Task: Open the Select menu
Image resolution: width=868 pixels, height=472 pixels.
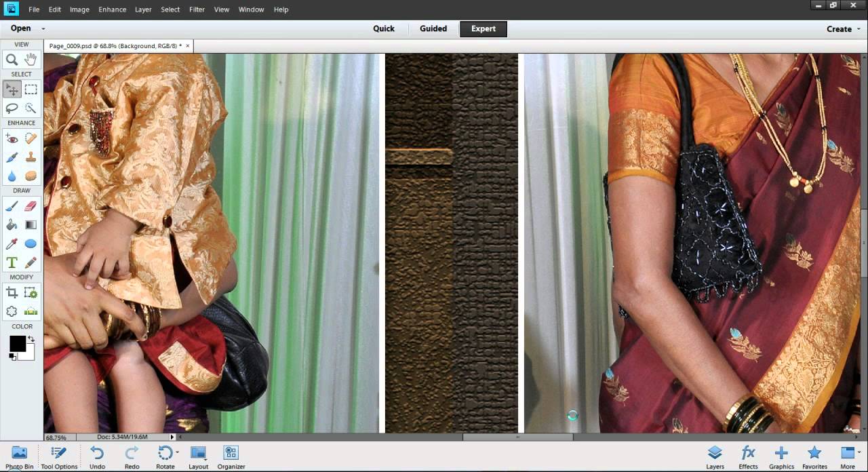Action: (x=170, y=9)
